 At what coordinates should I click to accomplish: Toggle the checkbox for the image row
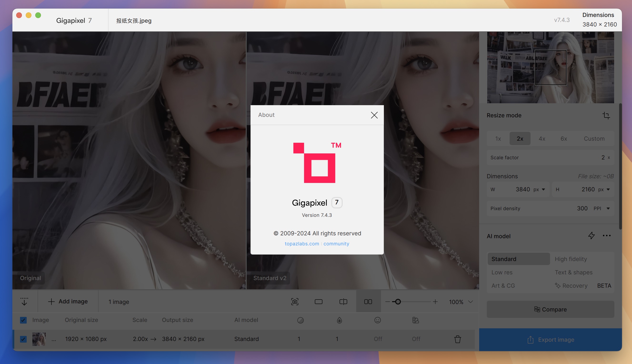pyautogui.click(x=23, y=339)
